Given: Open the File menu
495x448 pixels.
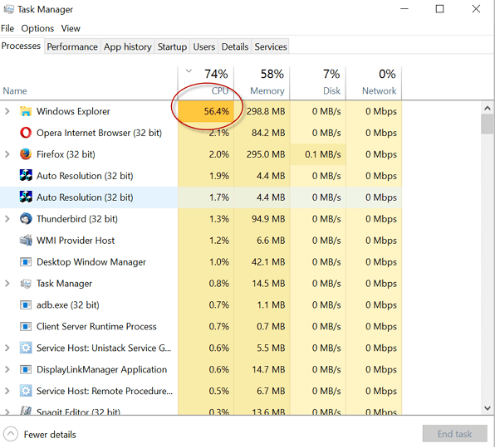Looking at the screenshot, I should click(x=7, y=28).
